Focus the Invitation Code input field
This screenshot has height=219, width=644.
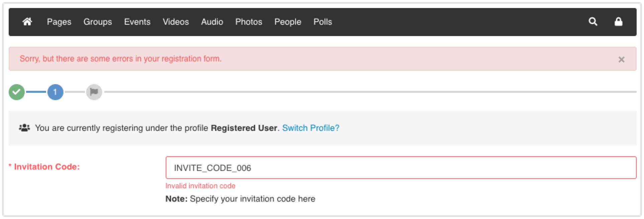click(401, 168)
